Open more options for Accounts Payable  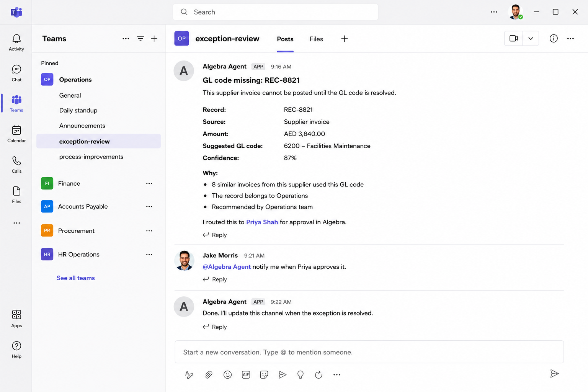click(149, 206)
